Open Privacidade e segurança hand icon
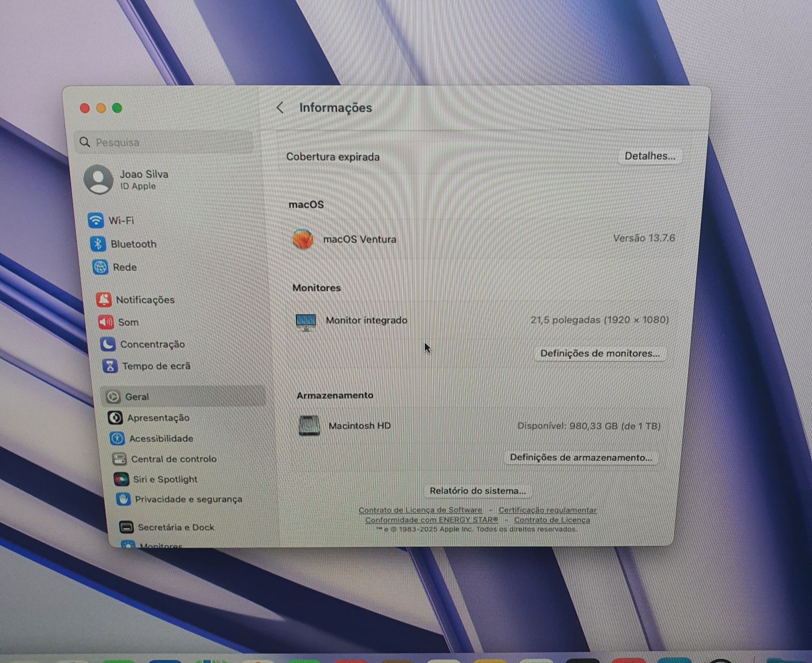This screenshot has height=663, width=812. tap(123, 499)
